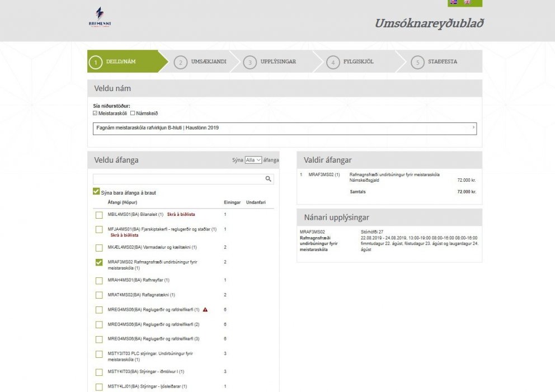Viewport: 555px width, 392px height.
Task: Go to the Upplýsingar step tab
Action: click(x=277, y=62)
